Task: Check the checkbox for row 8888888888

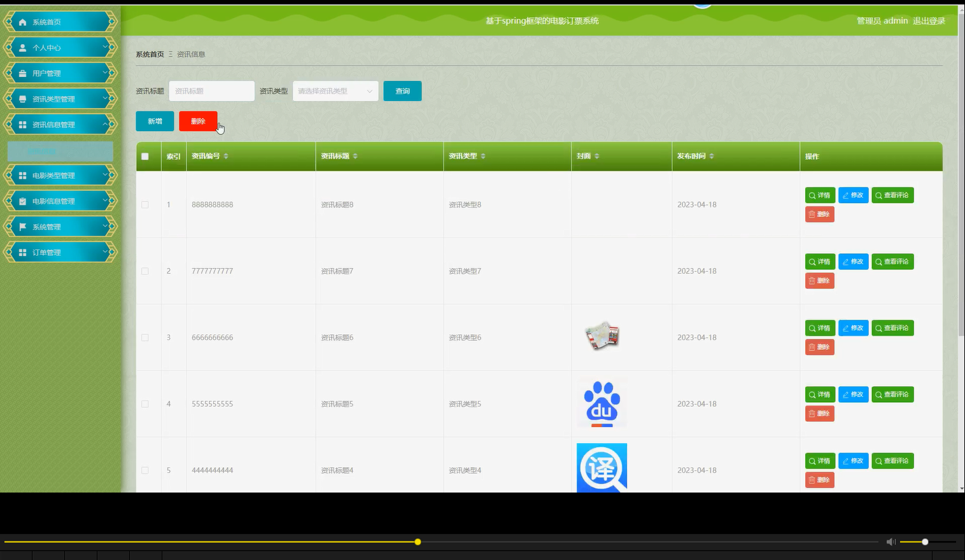Action: click(145, 205)
